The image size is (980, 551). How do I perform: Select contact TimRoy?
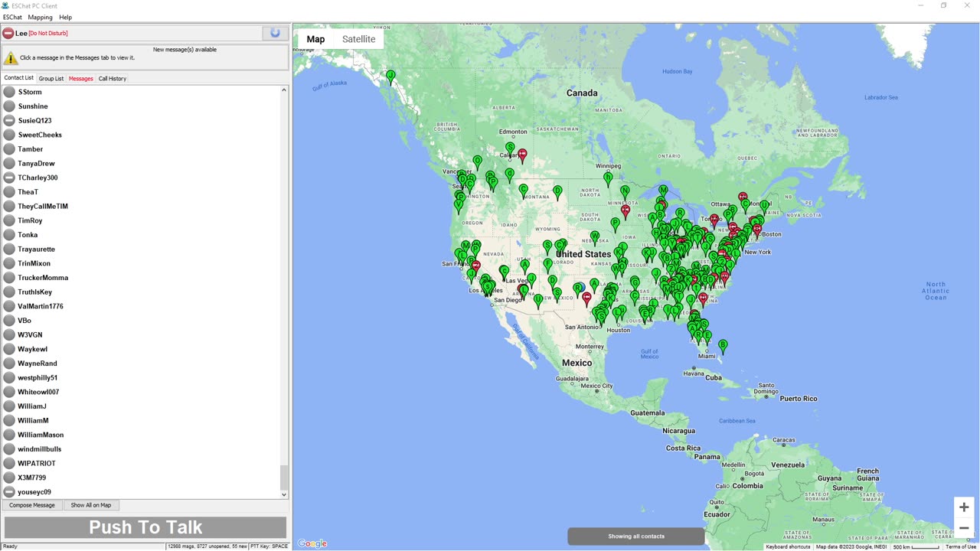pos(30,220)
